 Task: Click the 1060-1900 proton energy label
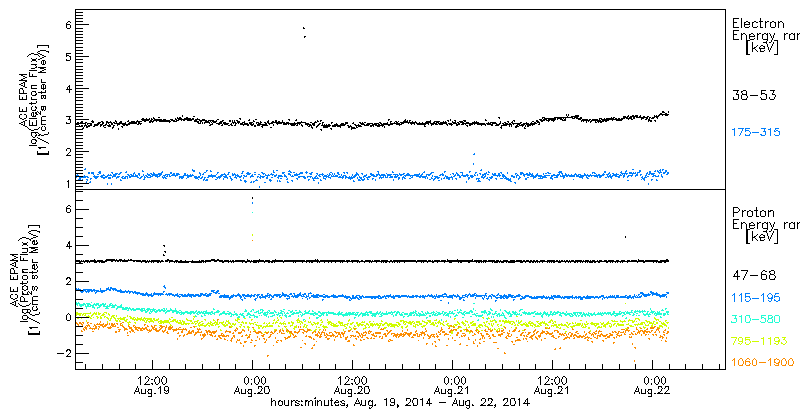pyautogui.click(x=763, y=363)
